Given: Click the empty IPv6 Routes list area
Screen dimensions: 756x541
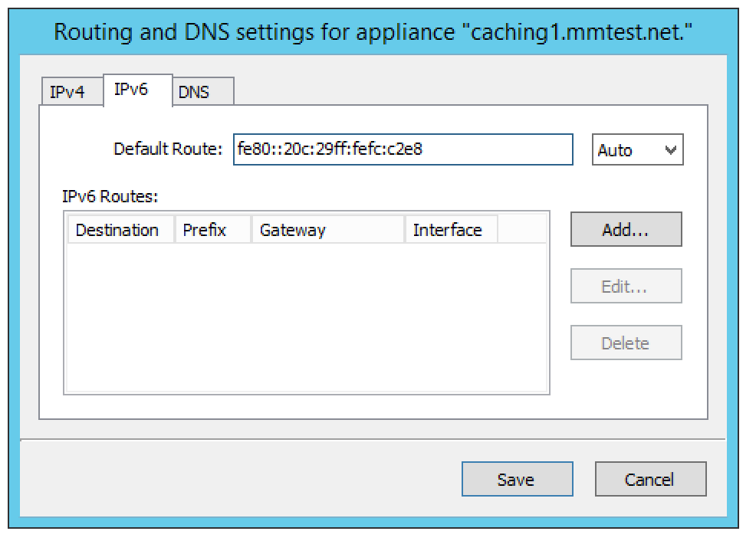Looking at the screenshot, I should coord(307,318).
